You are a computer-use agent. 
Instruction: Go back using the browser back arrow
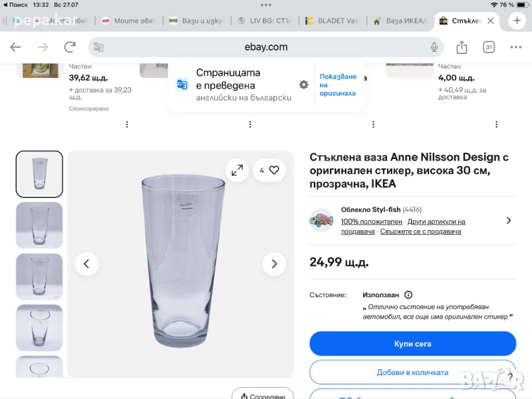[x=15, y=47]
